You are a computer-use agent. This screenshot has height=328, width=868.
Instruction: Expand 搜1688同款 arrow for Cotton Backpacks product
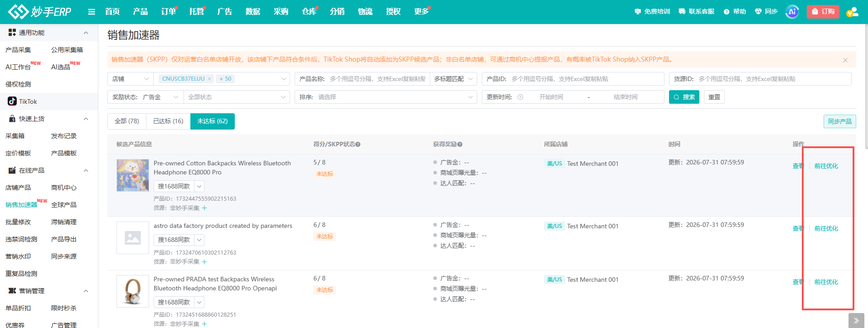199,186
